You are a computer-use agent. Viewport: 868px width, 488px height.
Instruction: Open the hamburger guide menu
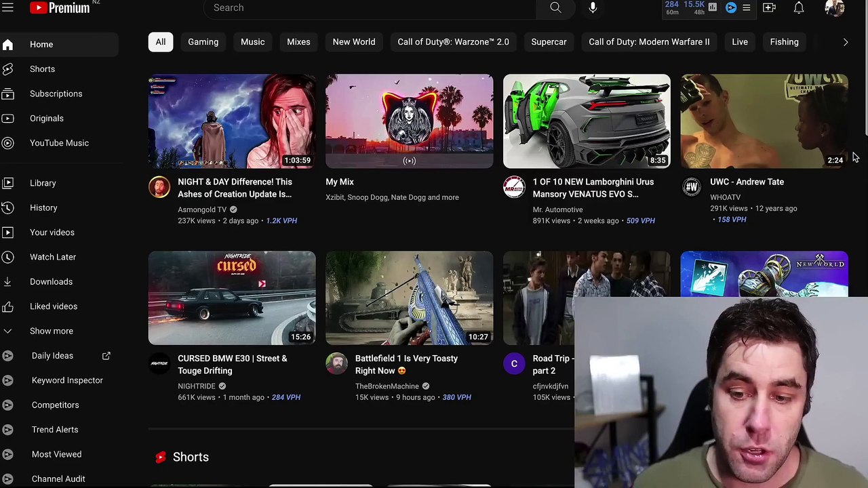point(7,7)
